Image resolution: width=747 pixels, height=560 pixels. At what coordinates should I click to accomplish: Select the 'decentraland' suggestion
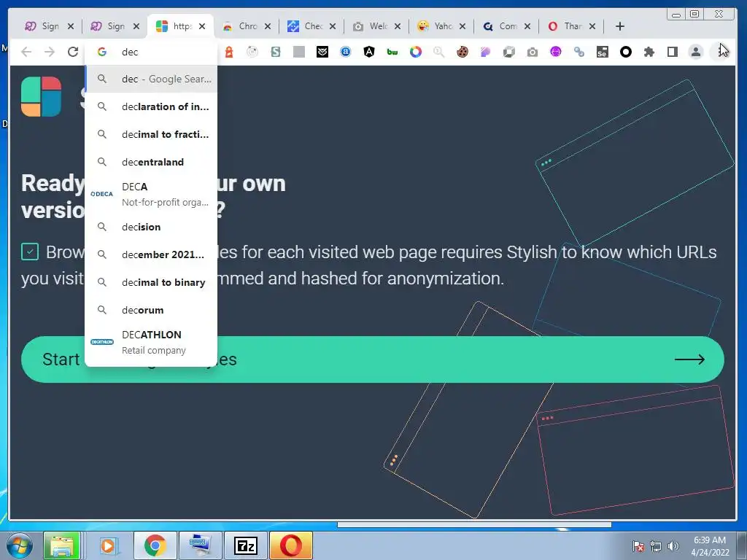pos(151,162)
